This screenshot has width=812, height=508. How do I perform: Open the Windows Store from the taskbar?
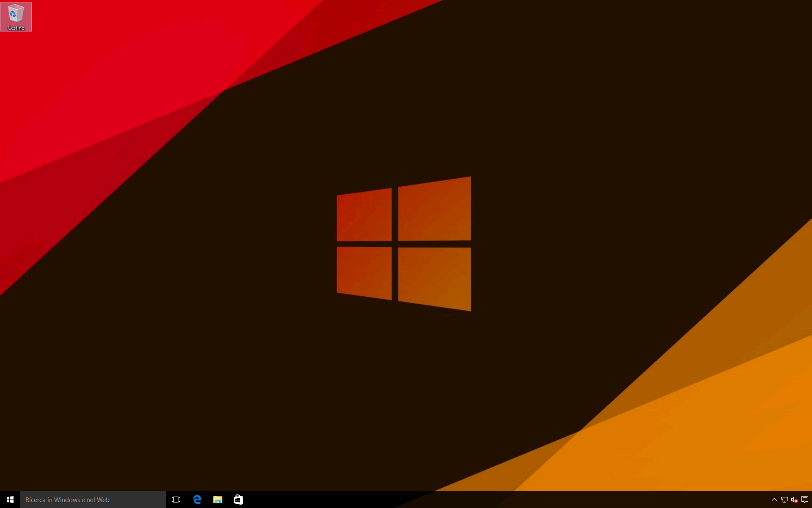(239, 500)
